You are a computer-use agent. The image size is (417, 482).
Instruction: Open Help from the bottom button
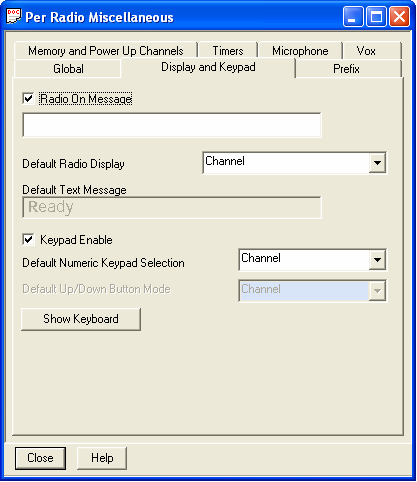click(102, 458)
